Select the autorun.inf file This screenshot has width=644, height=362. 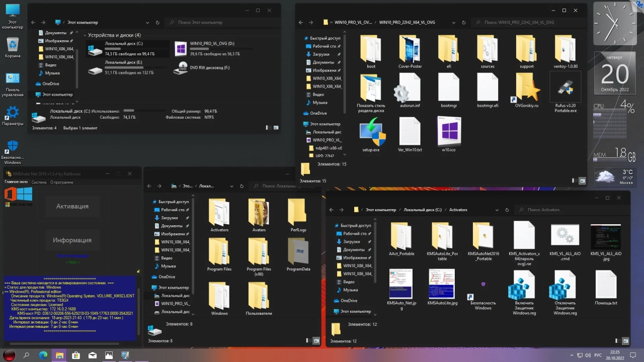pyautogui.click(x=410, y=91)
